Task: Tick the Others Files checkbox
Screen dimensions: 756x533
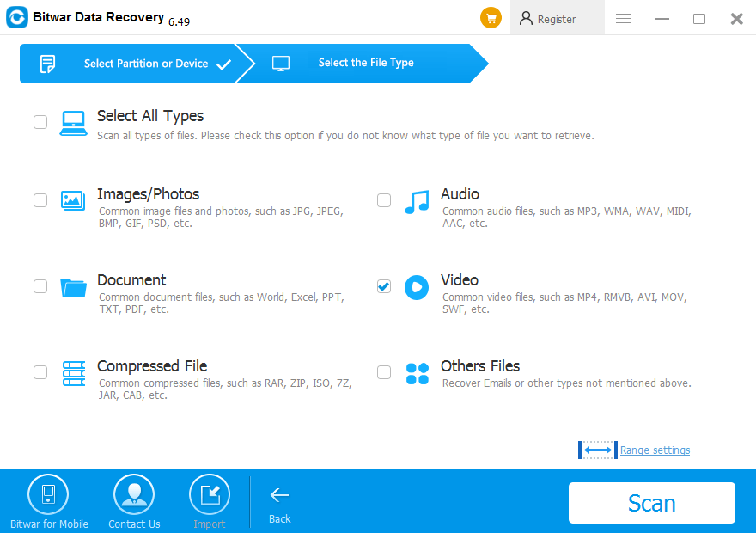Action: point(384,372)
